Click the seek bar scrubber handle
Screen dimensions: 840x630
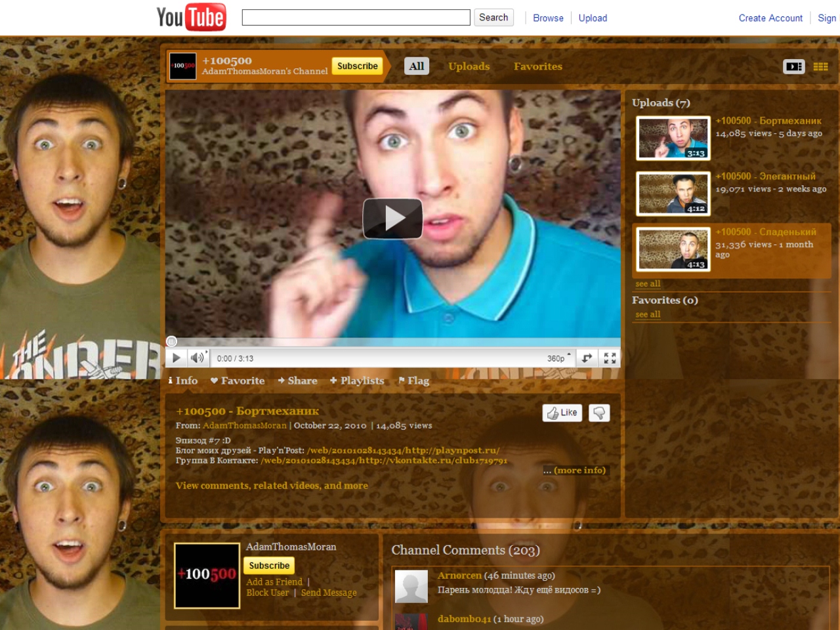click(171, 341)
